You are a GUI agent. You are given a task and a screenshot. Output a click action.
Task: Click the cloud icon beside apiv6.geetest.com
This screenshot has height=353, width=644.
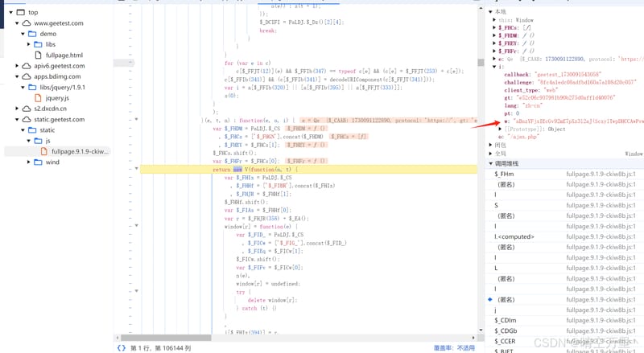click(27, 66)
